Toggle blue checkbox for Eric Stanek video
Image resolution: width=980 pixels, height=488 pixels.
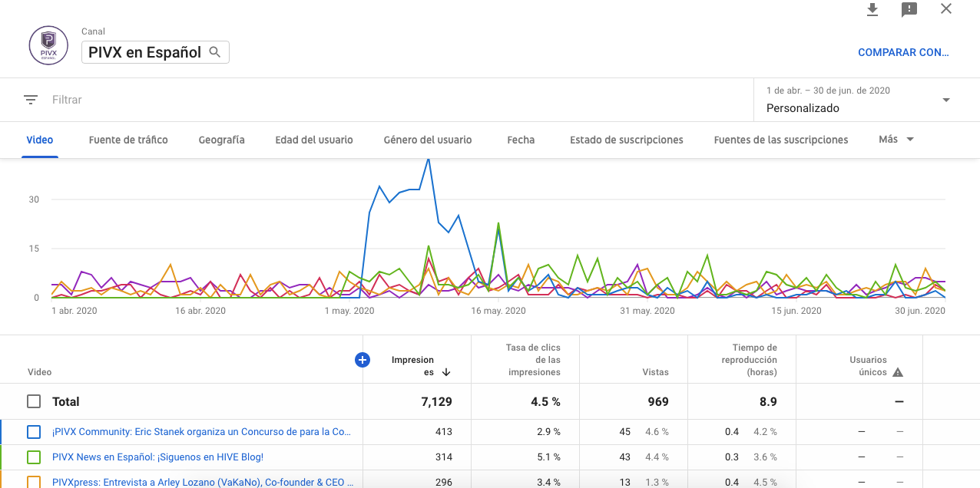coord(34,432)
